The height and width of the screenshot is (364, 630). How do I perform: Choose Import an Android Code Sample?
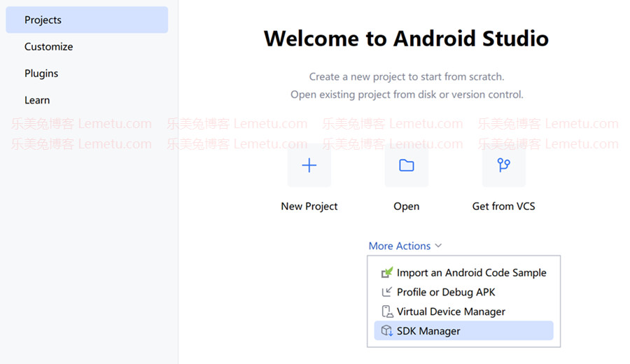coord(463,272)
